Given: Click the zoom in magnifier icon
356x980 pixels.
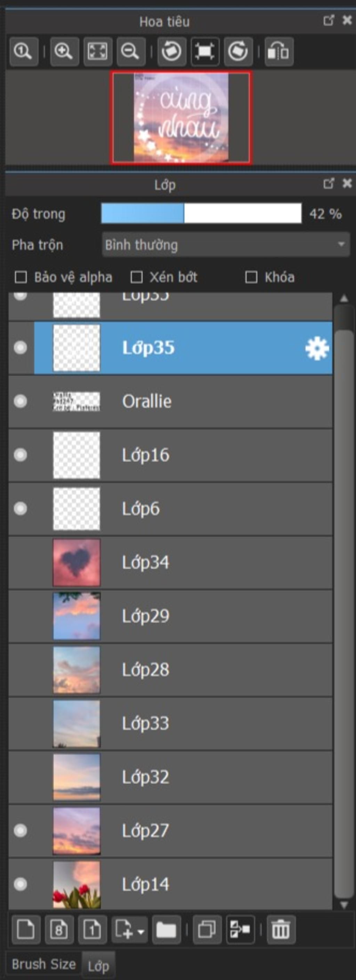Looking at the screenshot, I should coord(64,52).
